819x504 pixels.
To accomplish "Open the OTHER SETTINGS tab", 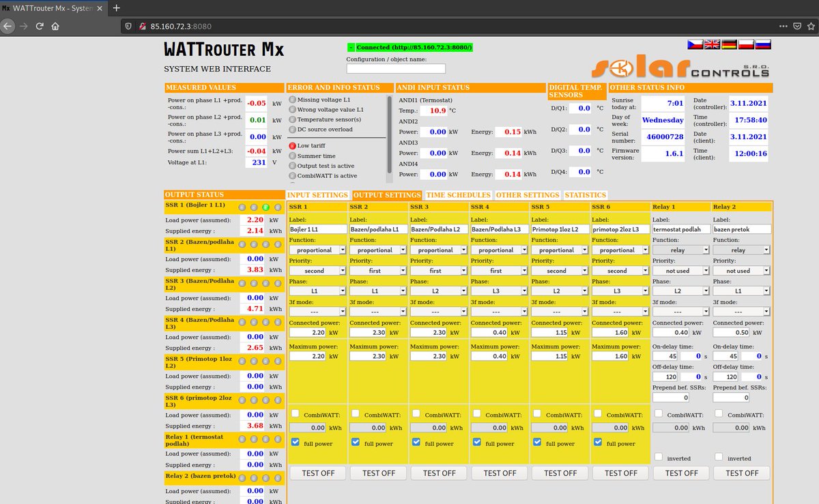I will coord(528,195).
